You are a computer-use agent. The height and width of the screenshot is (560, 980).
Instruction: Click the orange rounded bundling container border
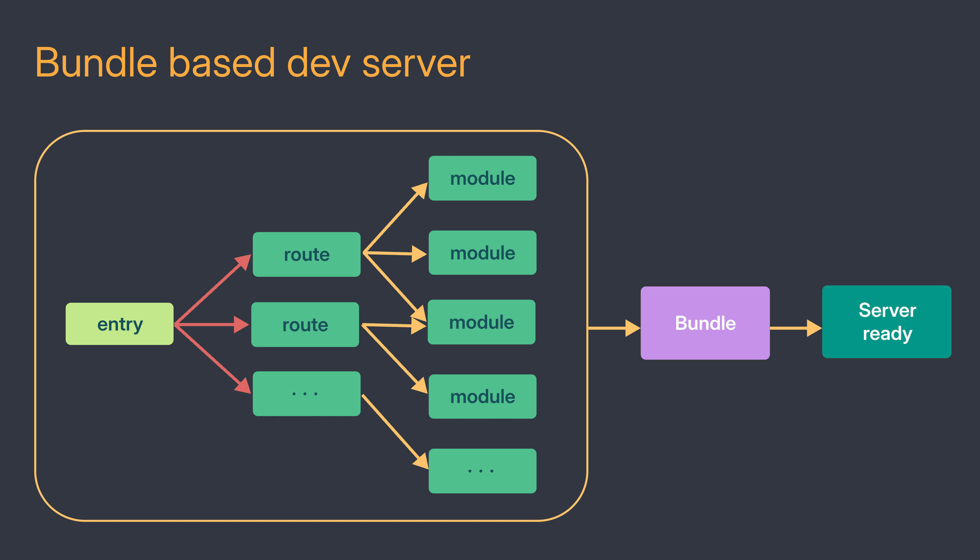tap(308, 131)
